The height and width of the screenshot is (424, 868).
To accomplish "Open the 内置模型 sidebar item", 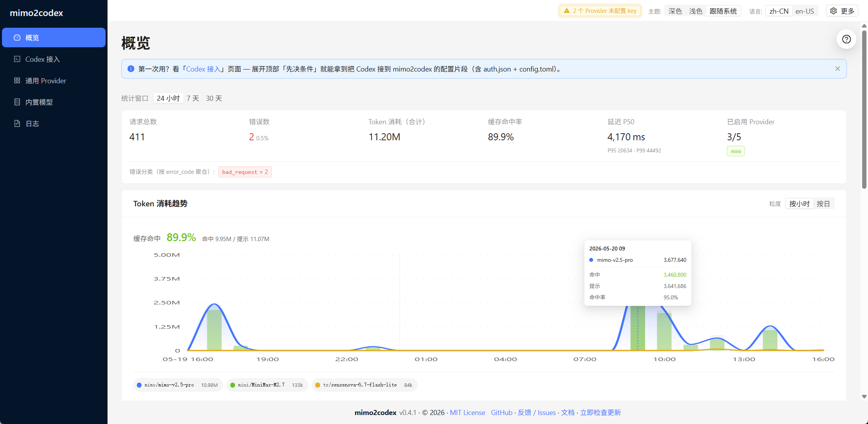I will pyautogui.click(x=54, y=102).
